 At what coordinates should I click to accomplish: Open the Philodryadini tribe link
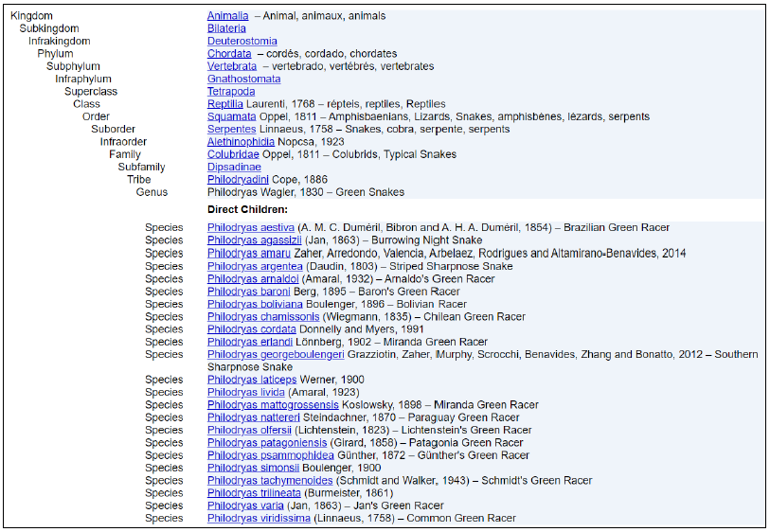coord(239,179)
